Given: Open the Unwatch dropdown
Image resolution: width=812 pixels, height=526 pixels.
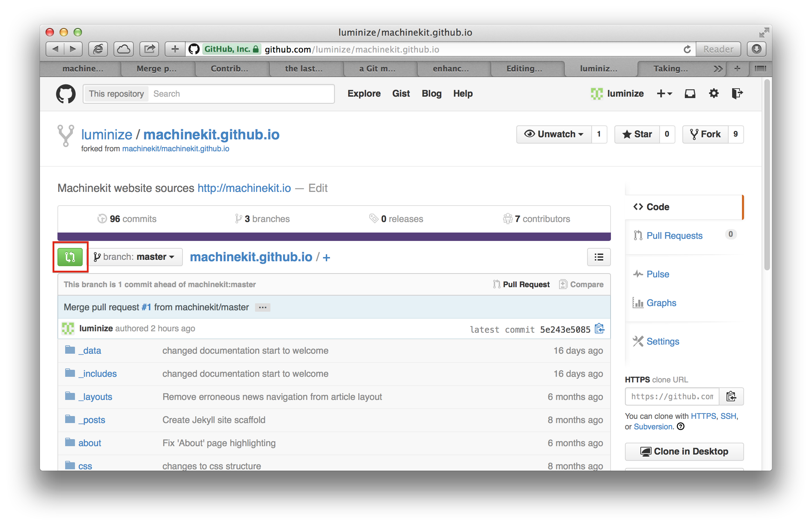Looking at the screenshot, I should pyautogui.click(x=554, y=134).
